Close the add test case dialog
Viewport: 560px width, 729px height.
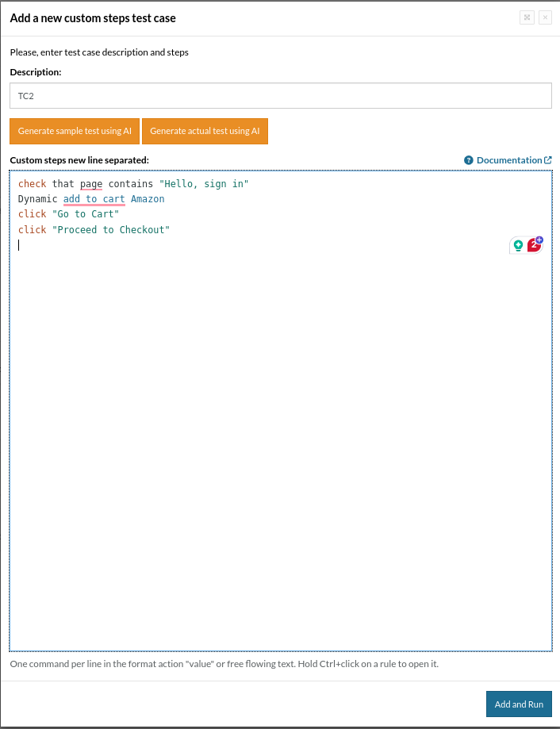(x=545, y=17)
